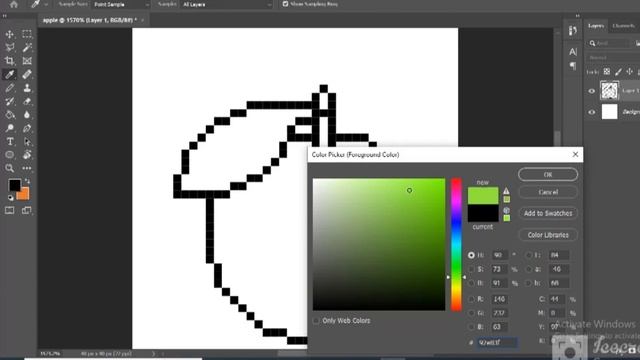Open the blending mode dropdown
The height and width of the screenshot is (360, 640).
click(x=612, y=58)
